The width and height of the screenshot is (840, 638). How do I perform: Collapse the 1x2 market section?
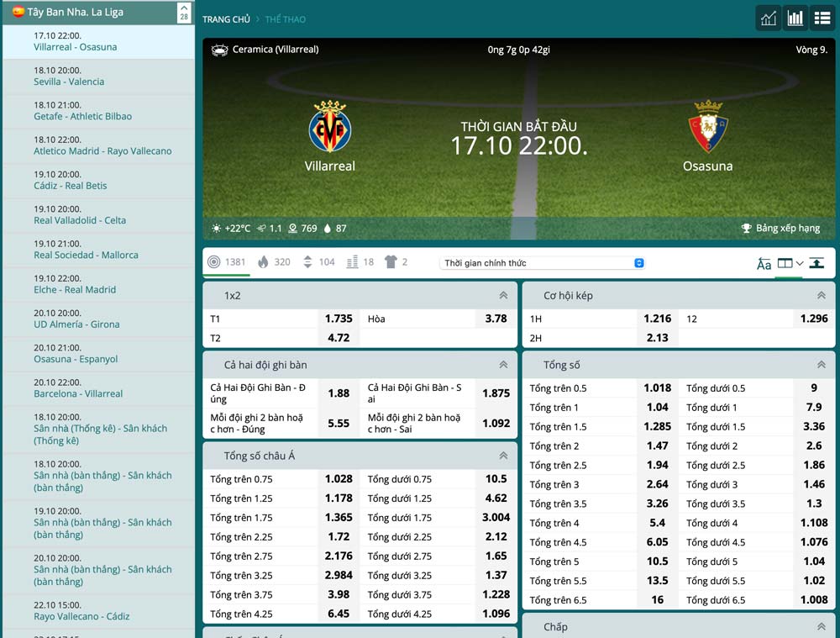503,295
